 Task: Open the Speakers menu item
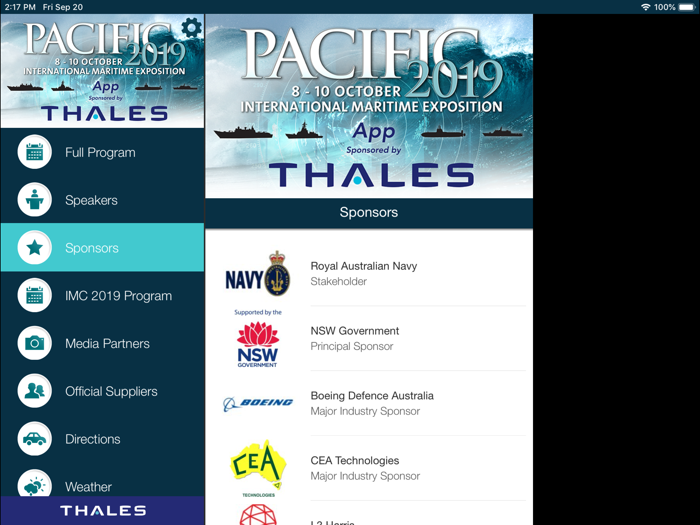pos(102,200)
